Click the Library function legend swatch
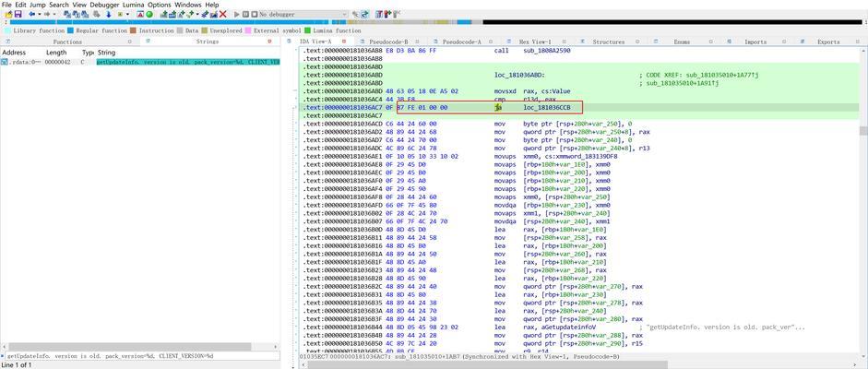This screenshot has height=369, width=868. coord(7,31)
